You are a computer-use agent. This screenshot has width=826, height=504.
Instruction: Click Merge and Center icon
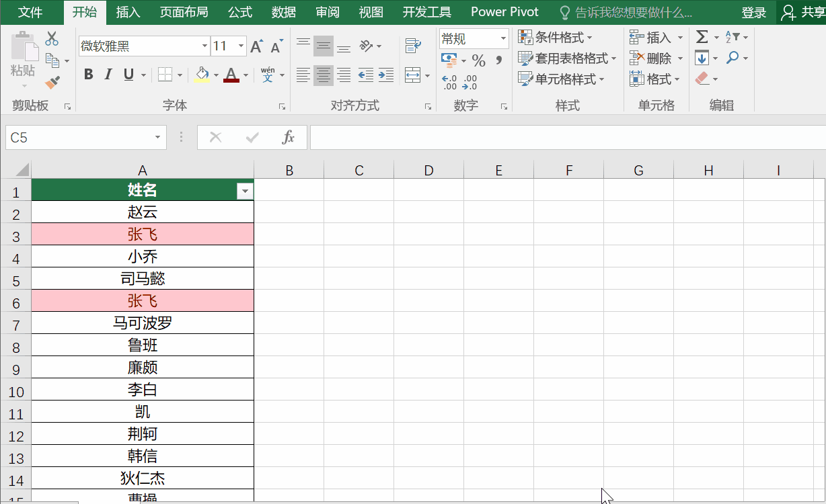coord(412,75)
